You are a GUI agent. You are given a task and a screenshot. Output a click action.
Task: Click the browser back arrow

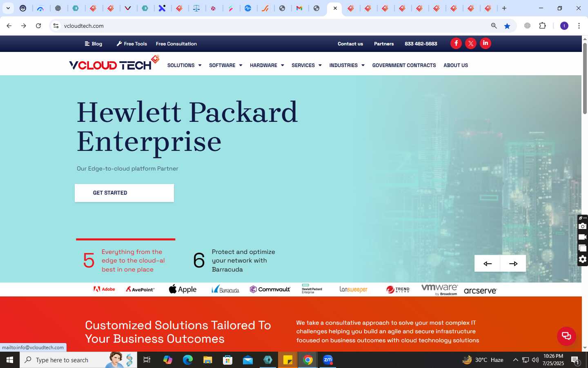pyautogui.click(x=9, y=26)
